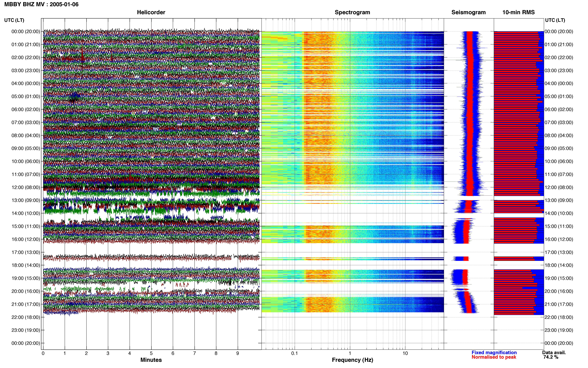This screenshot has height=368, width=588.
Task: Click the left 'UTC (LT)' axis label
Action: click(x=14, y=20)
